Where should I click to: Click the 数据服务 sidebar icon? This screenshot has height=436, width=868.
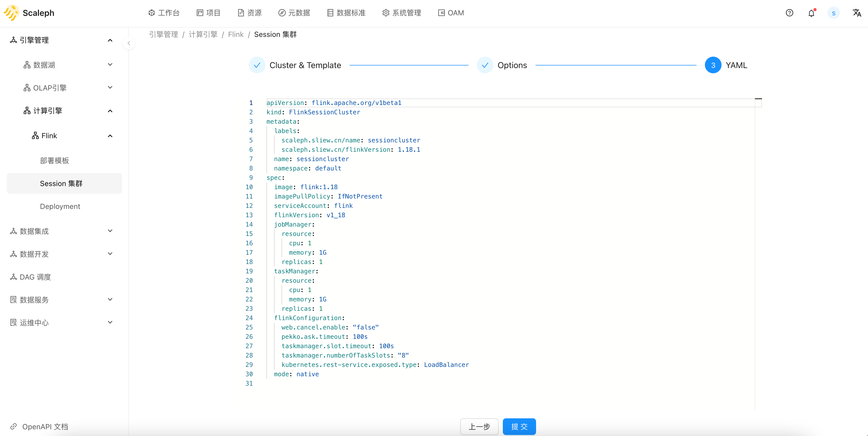click(14, 300)
